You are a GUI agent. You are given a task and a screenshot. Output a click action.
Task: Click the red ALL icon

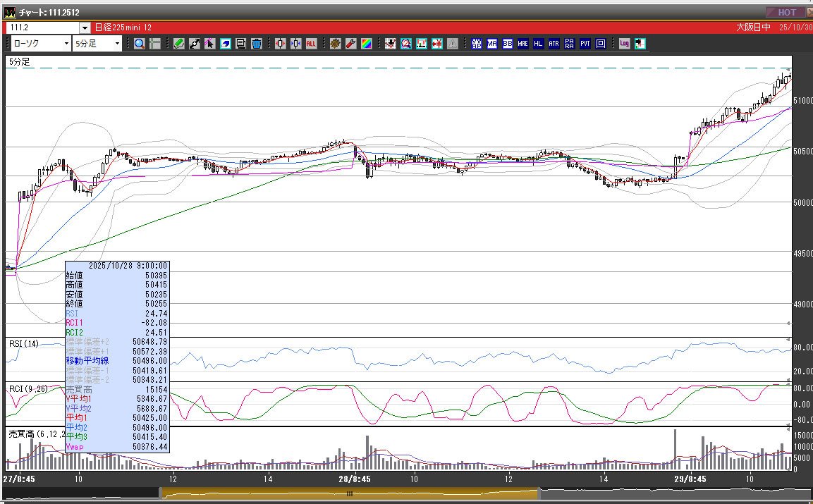point(311,44)
